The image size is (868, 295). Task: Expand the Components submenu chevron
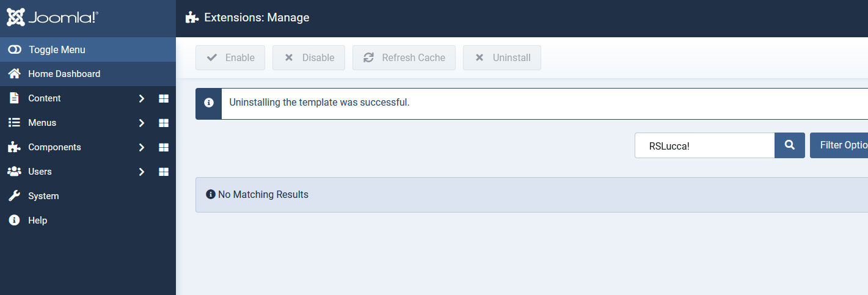[141, 147]
